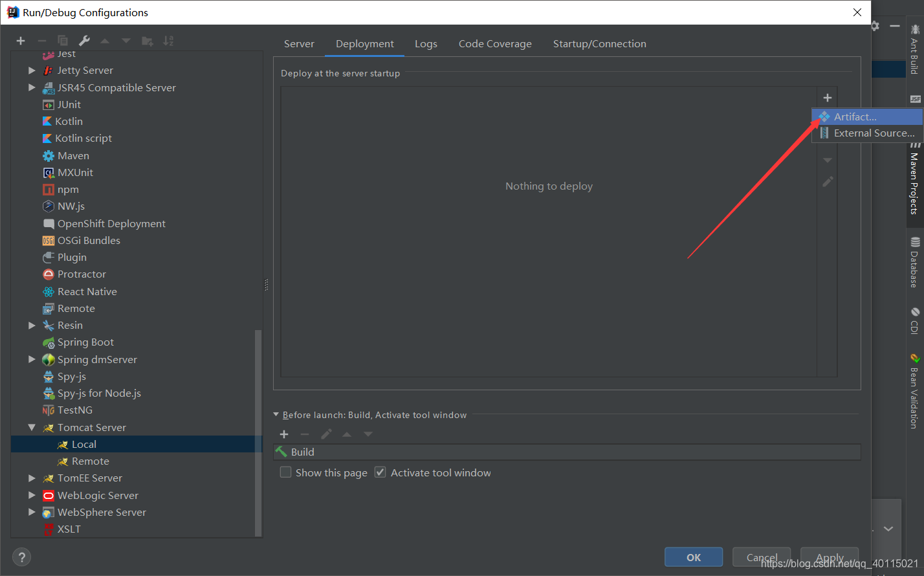This screenshot has width=924, height=576.
Task: Uncheck the Activate tool window checkbox
Action: click(x=380, y=472)
